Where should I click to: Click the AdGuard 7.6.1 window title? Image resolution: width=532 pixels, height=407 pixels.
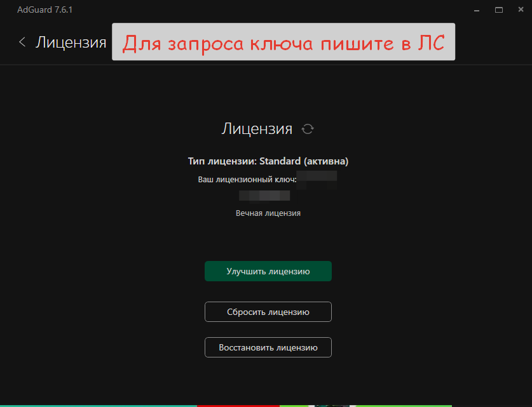(44, 10)
